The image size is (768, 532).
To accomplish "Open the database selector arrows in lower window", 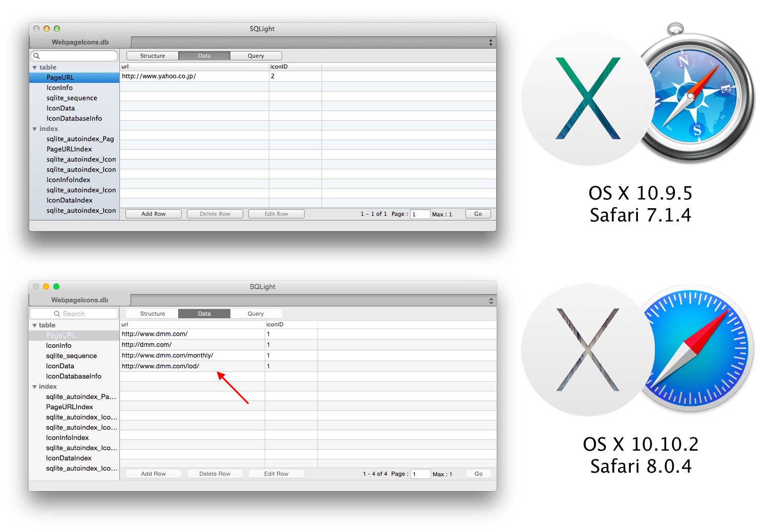I will (x=491, y=301).
